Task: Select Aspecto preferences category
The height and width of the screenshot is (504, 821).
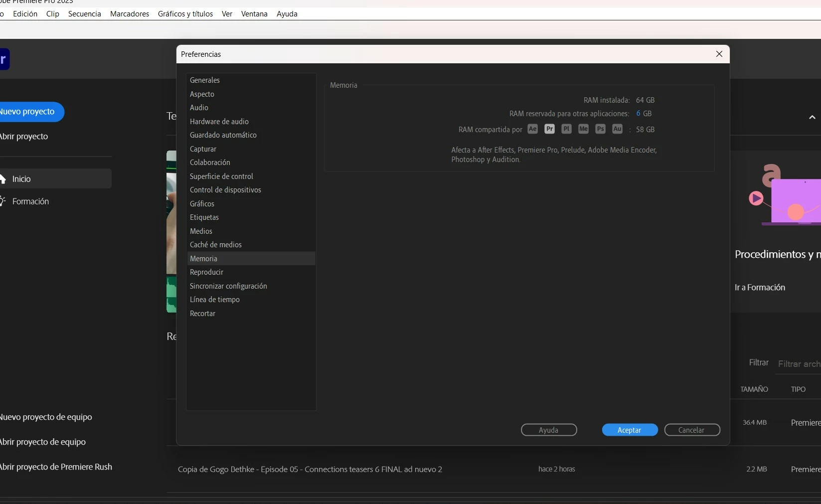Action: pyautogui.click(x=251, y=94)
